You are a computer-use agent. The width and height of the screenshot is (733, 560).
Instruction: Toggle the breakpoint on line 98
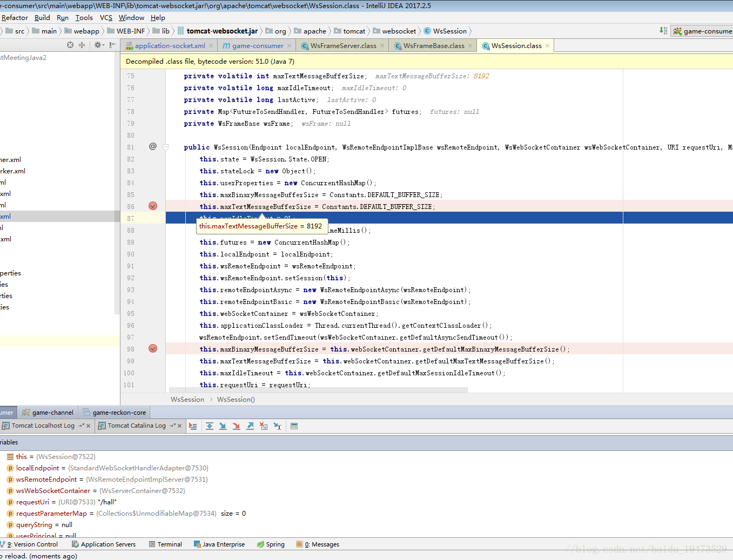click(x=153, y=348)
